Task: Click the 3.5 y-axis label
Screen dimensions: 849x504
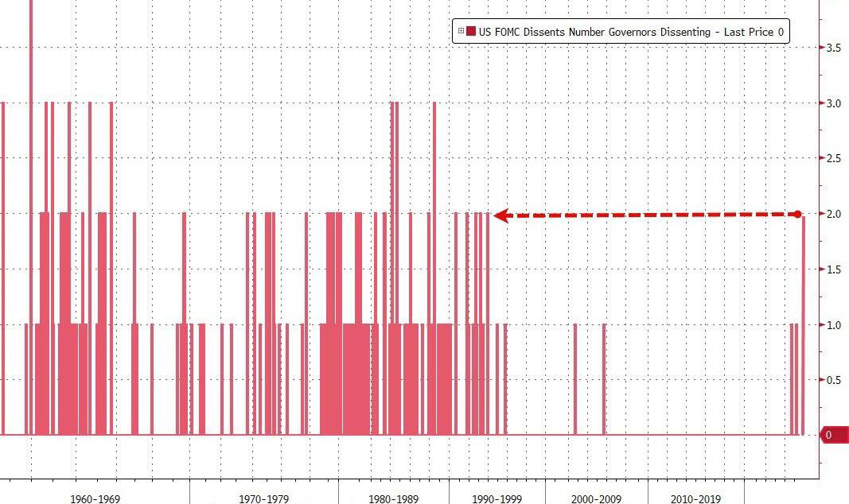Action: pyautogui.click(x=833, y=48)
